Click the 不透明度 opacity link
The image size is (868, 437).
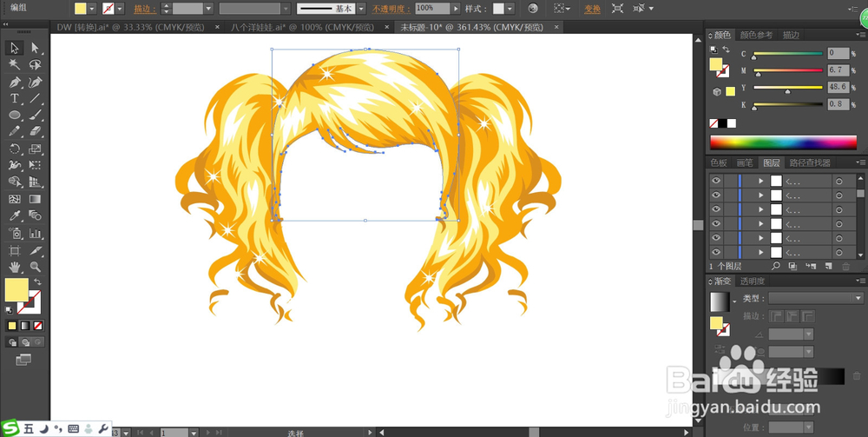(392, 9)
